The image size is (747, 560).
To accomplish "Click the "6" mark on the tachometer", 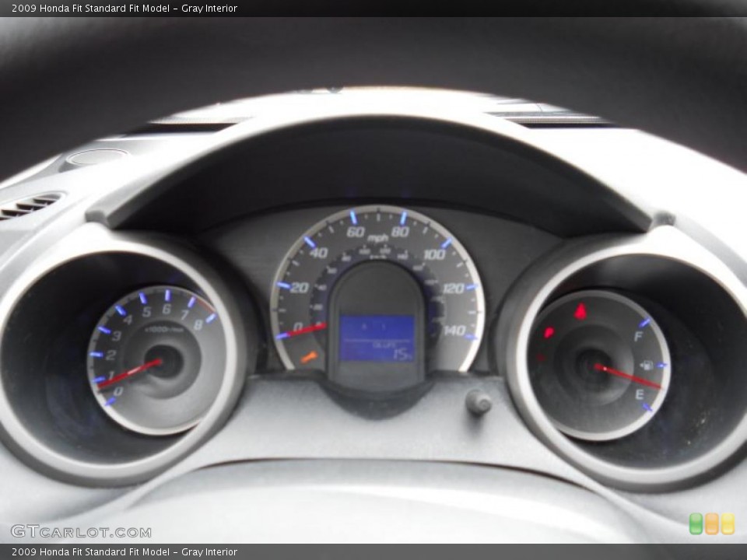I will point(167,309).
